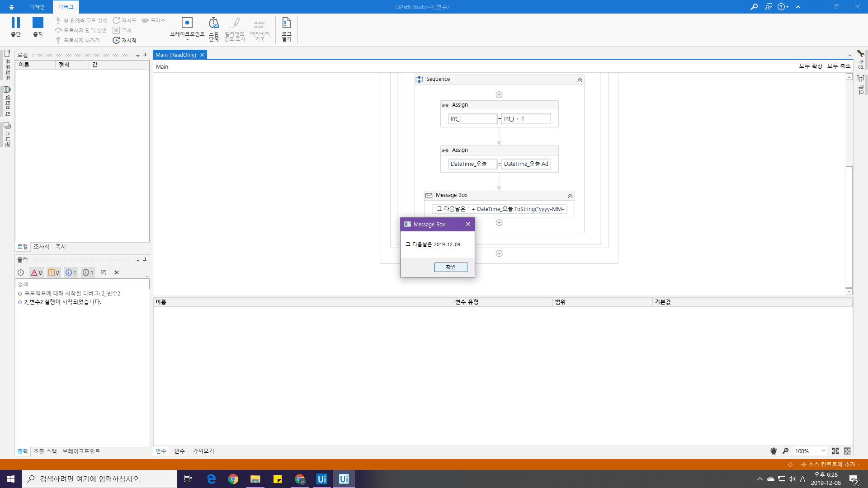
Task: Toggle warning filter in output panel
Action: click(54, 272)
